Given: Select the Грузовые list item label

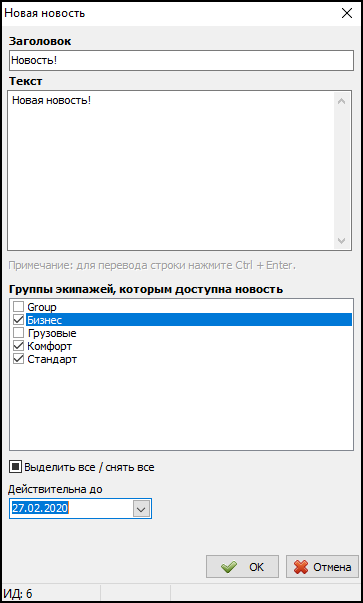Looking at the screenshot, I should 52,333.
